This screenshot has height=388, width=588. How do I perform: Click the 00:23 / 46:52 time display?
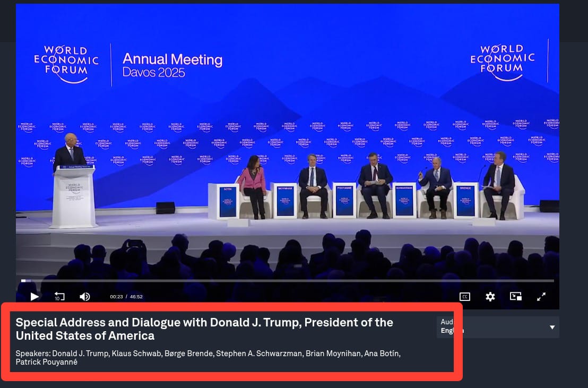[x=126, y=297]
